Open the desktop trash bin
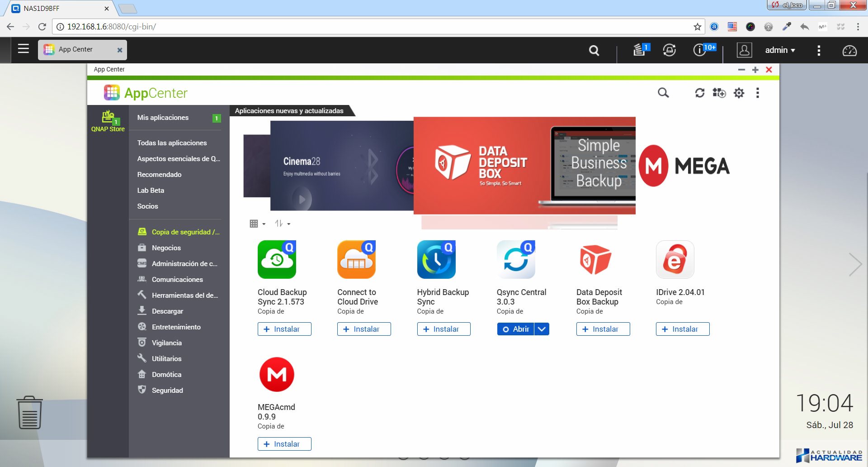This screenshot has height=467, width=868. [30, 412]
